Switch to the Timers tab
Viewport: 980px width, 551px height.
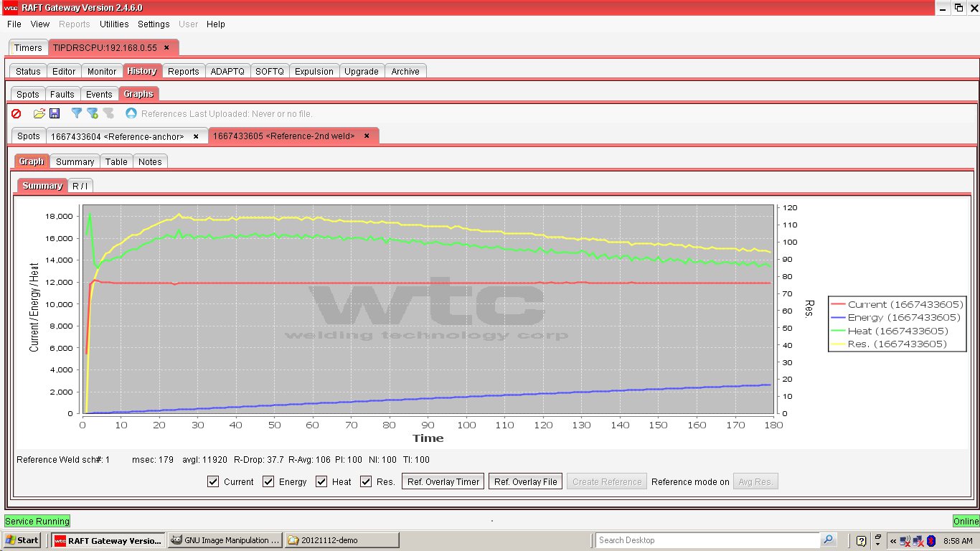click(x=28, y=48)
